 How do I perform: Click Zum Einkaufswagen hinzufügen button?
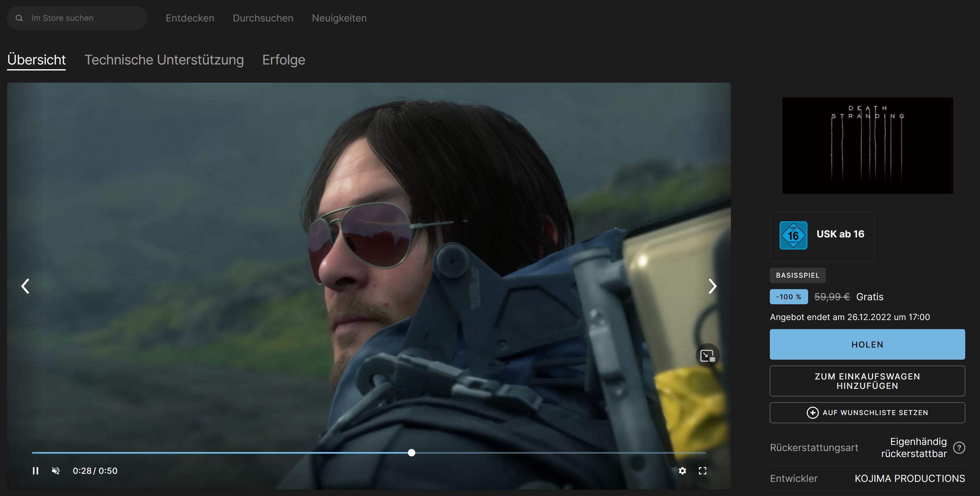(x=867, y=381)
